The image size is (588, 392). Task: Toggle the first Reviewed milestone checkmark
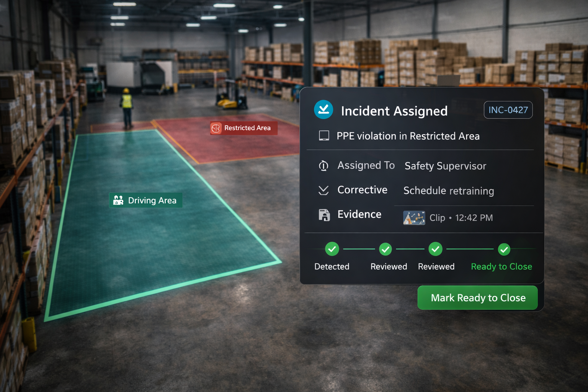click(x=385, y=249)
